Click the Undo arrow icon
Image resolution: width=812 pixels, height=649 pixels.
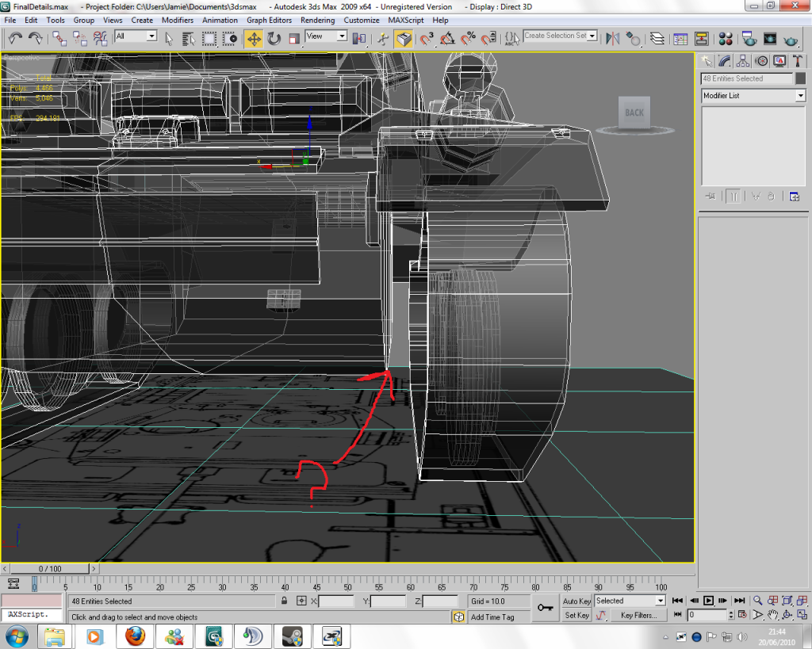15,38
